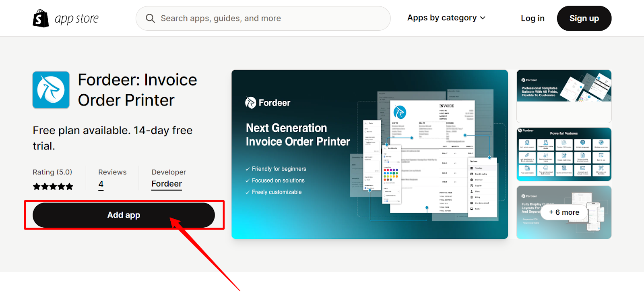Open the Fordeer developer link
Image resolution: width=644 pixels, height=307 pixels.
(x=167, y=184)
